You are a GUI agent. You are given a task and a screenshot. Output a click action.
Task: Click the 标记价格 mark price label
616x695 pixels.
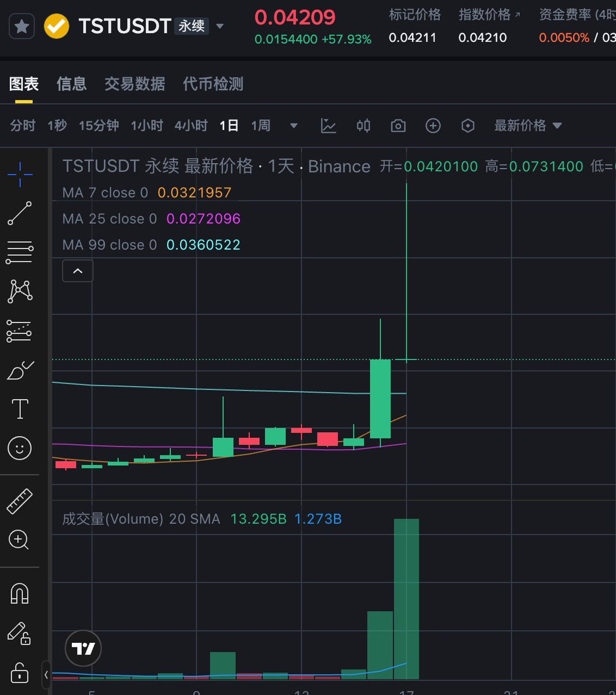click(415, 14)
